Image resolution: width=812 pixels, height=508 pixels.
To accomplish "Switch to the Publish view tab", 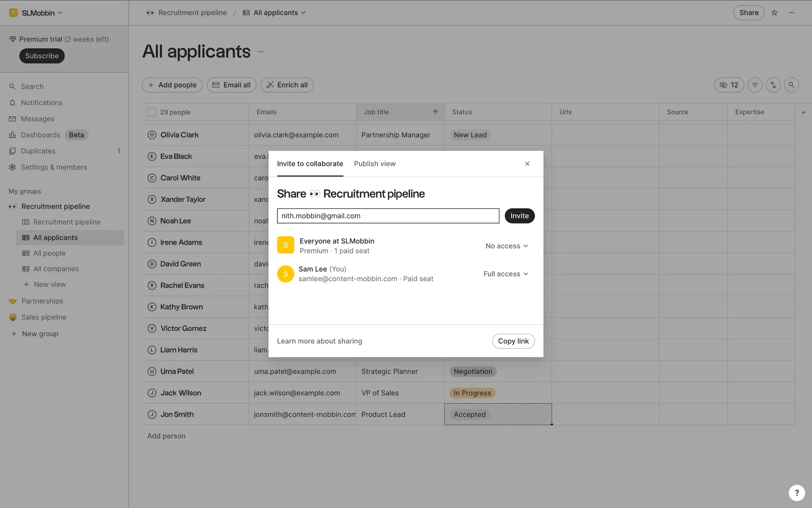I will 374,164.
